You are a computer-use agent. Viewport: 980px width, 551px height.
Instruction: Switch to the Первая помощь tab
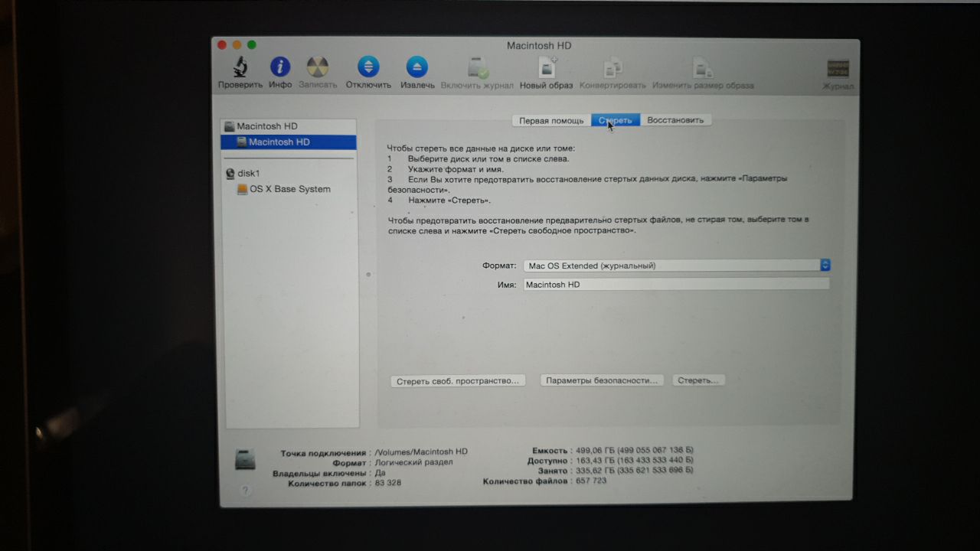551,121
